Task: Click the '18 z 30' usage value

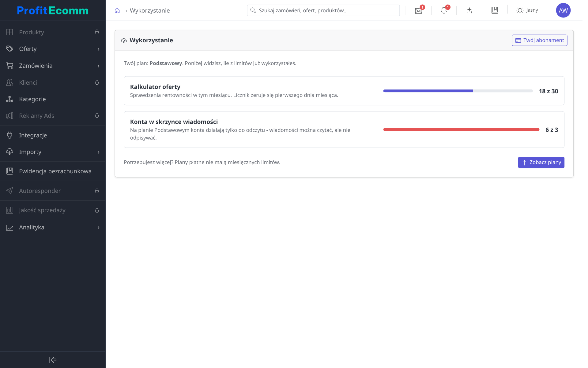Action: (548, 91)
